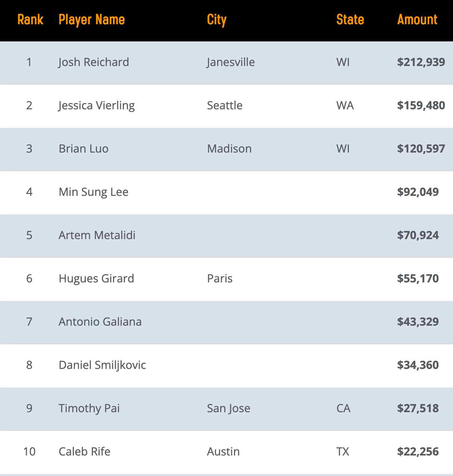Open Artem Metalidi's entry
Image resolution: width=453 pixels, height=476 pixels.
point(97,235)
